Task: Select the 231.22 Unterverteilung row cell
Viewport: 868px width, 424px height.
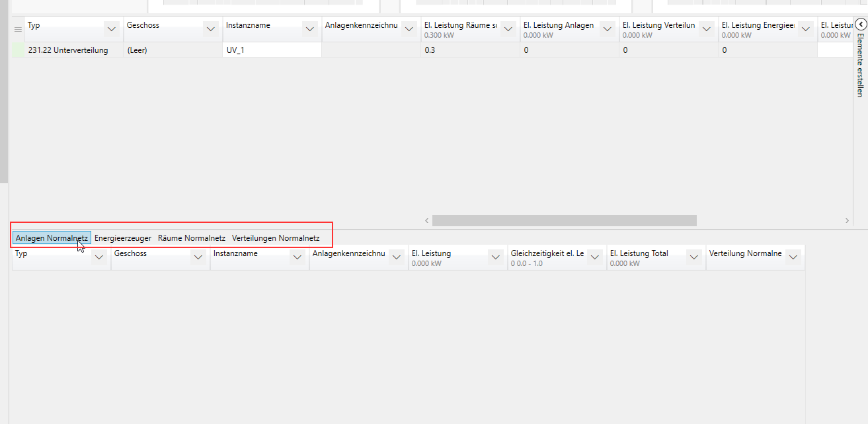Action: [68, 50]
